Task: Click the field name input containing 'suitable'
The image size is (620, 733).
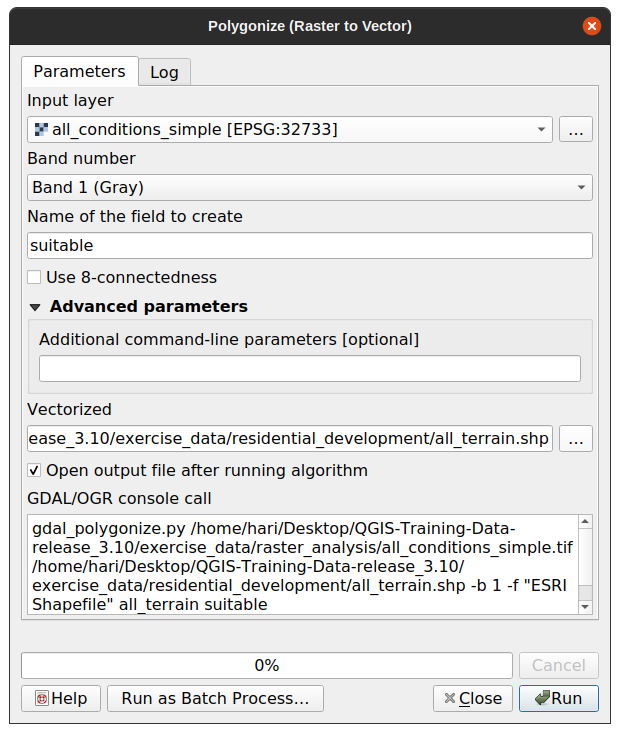Action: [310, 245]
